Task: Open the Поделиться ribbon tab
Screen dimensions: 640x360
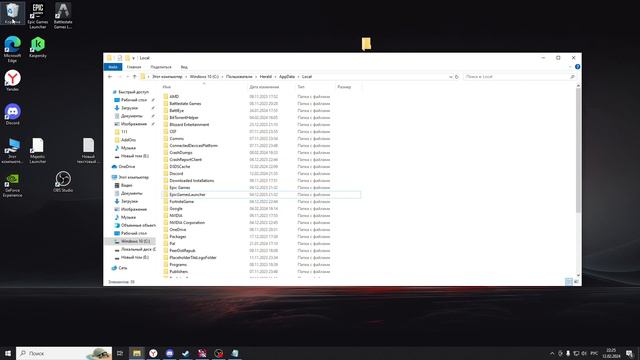Action: tap(161, 67)
